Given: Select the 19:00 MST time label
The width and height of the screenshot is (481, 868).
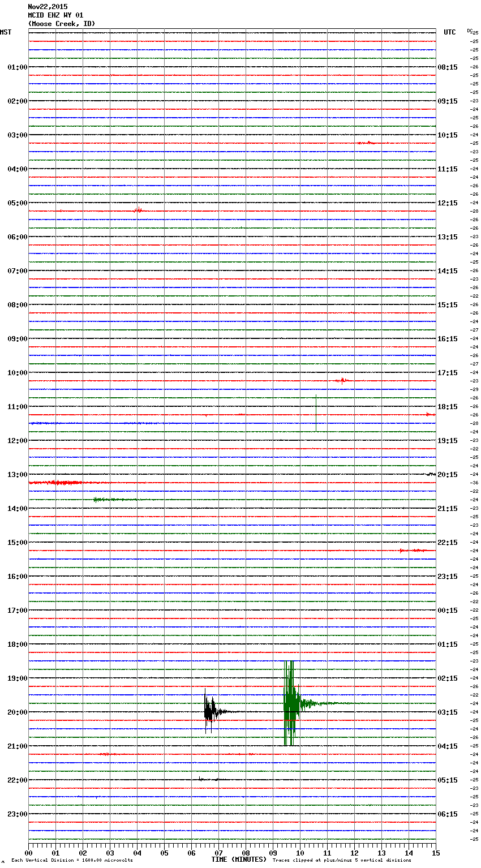Looking at the screenshot, I should [18, 678].
